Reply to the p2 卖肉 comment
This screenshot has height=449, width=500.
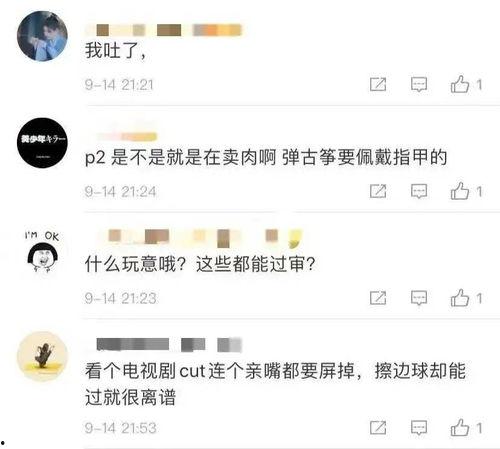pos(419,191)
